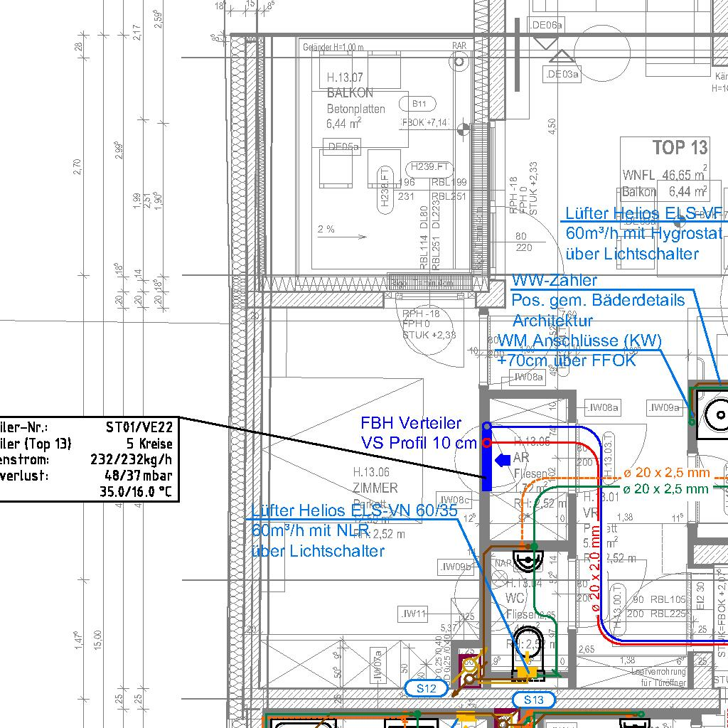Select the B11 balcony tag
The image size is (728, 728).
419,104
